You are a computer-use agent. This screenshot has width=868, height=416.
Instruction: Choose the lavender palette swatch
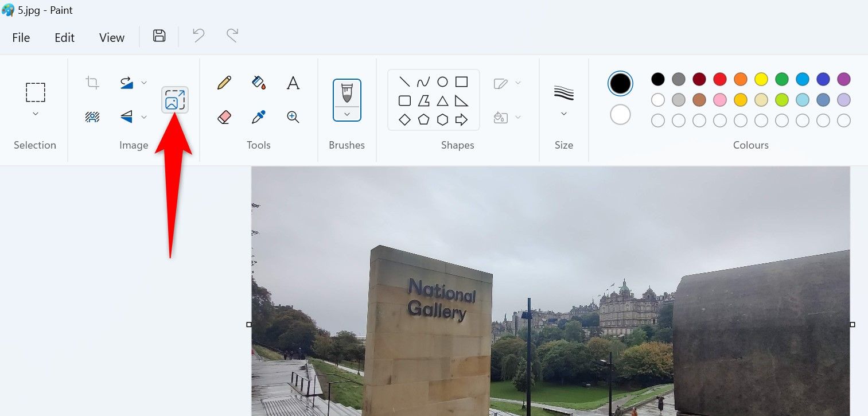coord(844,100)
